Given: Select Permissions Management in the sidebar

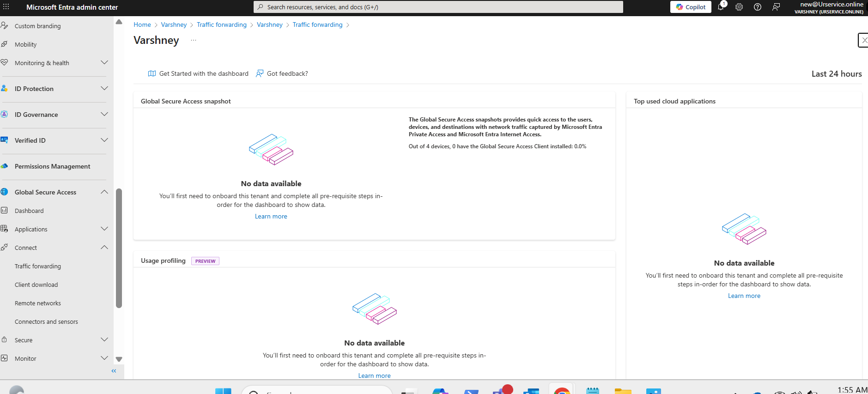Looking at the screenshot, I should [53, 166].
